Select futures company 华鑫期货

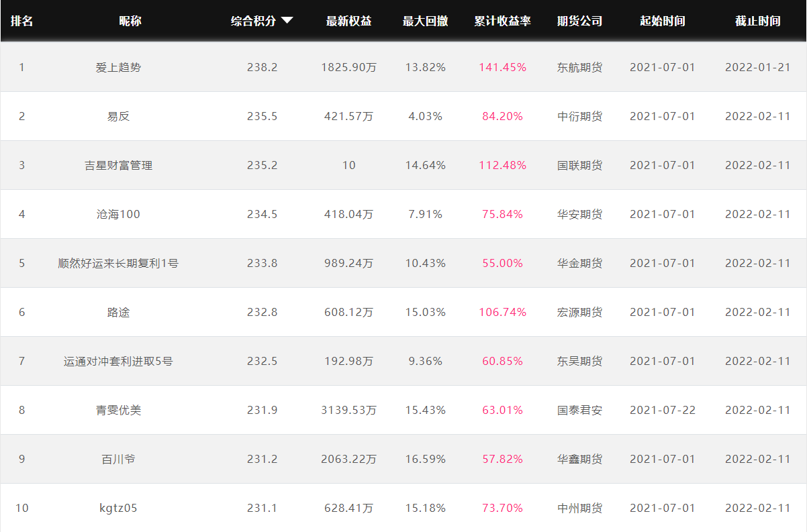click(579, 459)
